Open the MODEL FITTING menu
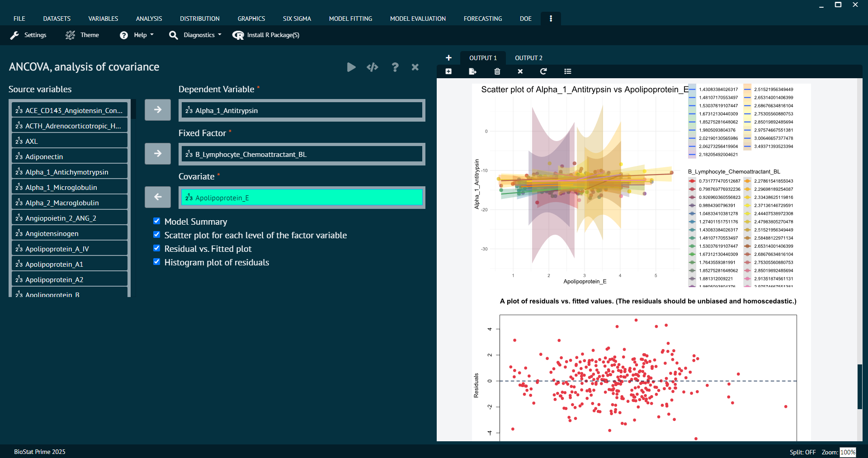Viewport: 868px width, 458px height. 351,19
